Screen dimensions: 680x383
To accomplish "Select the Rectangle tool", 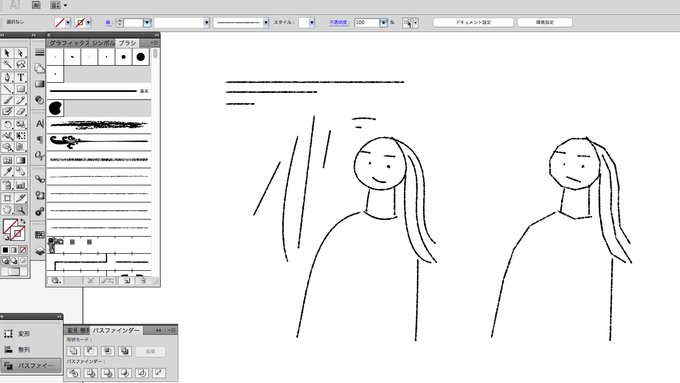I will (20, 89).
